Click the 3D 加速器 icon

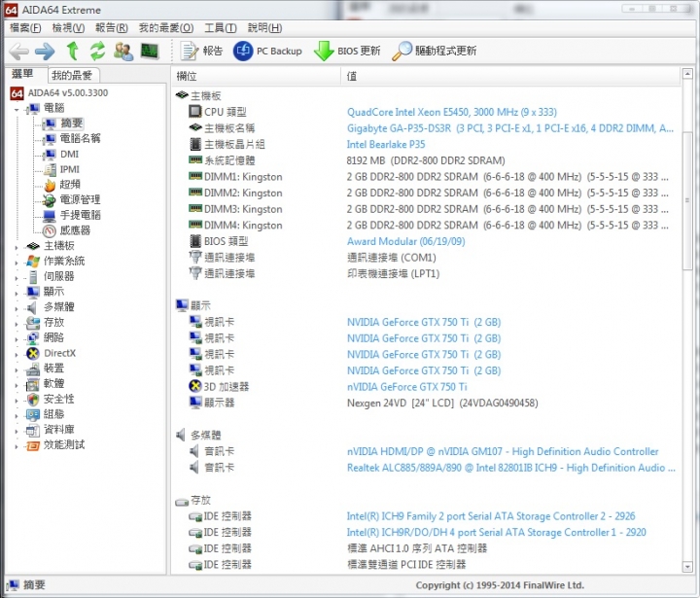pos(195,386)
